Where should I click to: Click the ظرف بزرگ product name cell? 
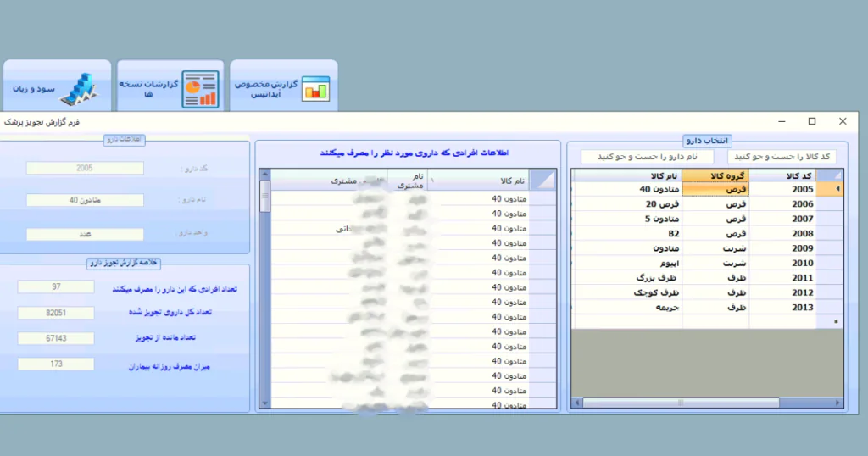pyautogui.click(x=627, y=278)
